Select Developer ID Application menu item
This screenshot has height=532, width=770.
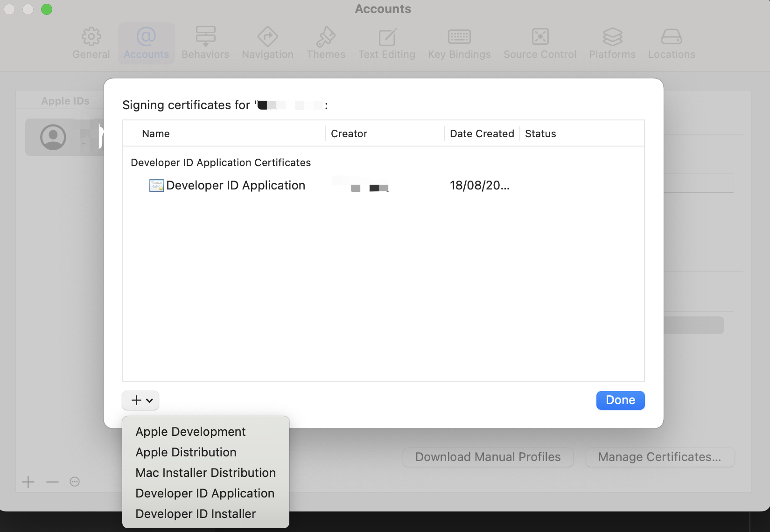205,493
